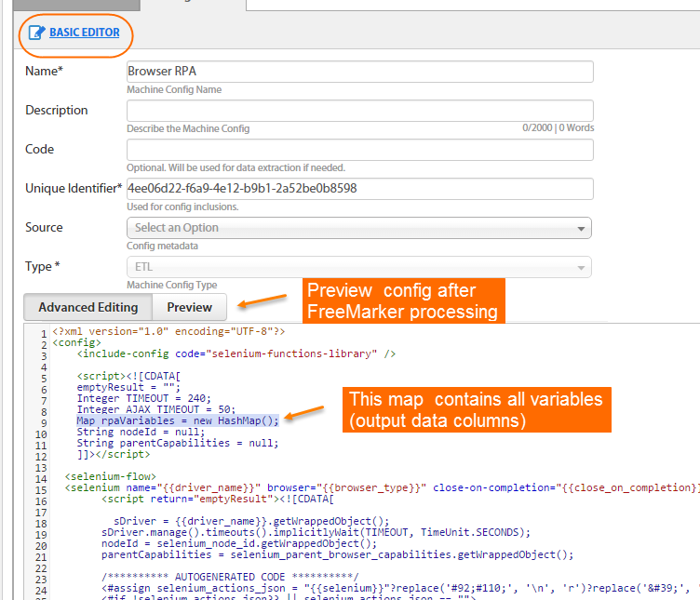Expand the Type ETL dropdown
The height and width of the screenshot is (600, 700).
[x=359, y=267]
